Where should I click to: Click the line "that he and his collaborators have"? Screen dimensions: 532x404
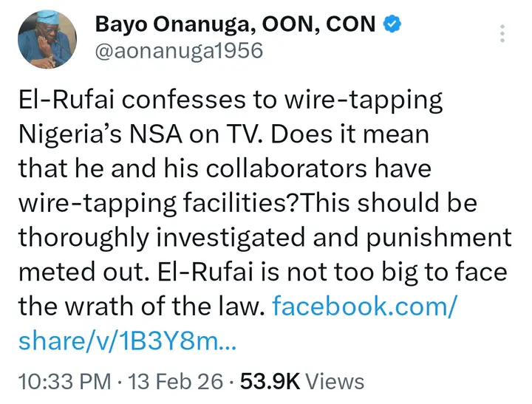[225, 169]
